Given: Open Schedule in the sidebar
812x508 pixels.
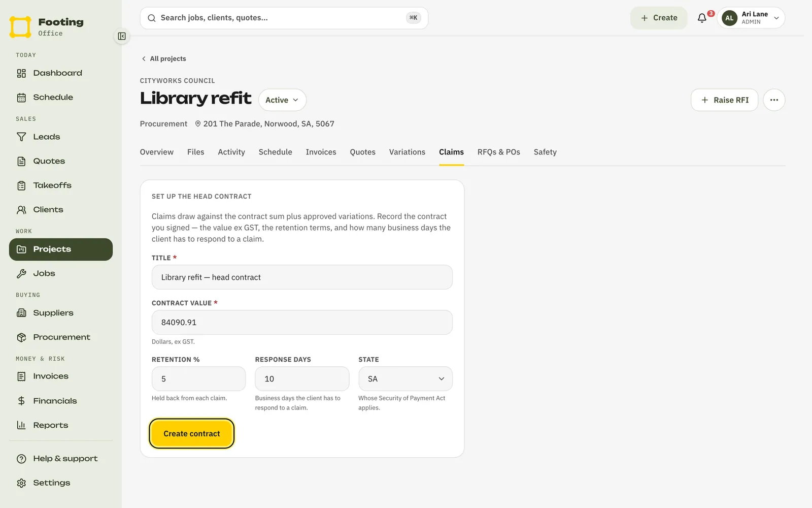Looking at the screenshot, I should click(x=61, y=98).
